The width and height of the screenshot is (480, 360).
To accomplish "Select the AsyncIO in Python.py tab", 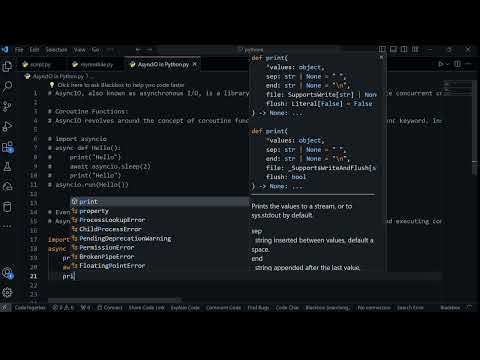I will 163,64.
